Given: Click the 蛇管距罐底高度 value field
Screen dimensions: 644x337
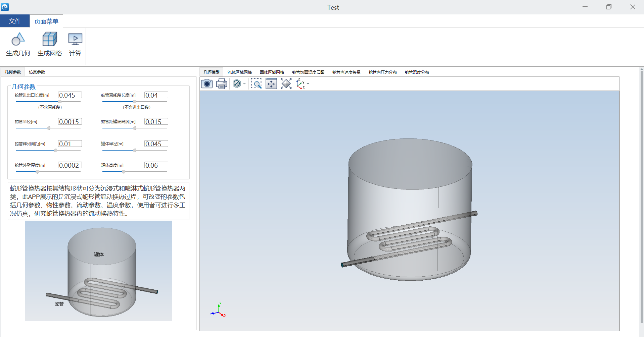Looking at the screenshot, I should (156, 122).
